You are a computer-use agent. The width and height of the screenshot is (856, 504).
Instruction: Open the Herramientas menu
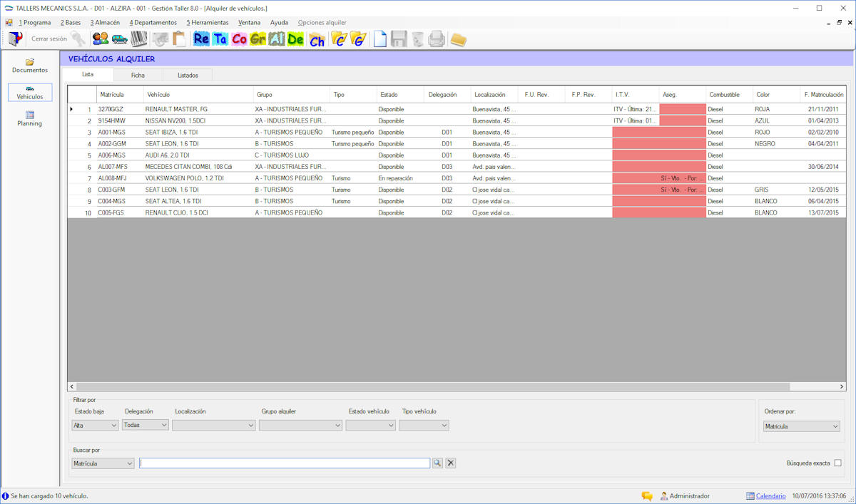click(208, 22)
